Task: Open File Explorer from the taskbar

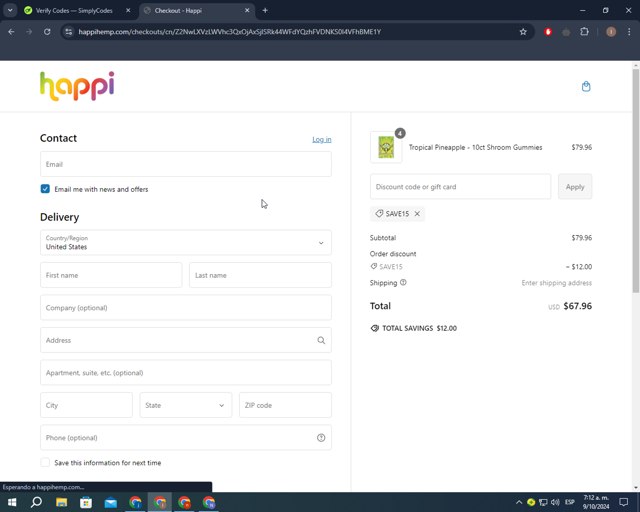Action: click(x=62, y=502)
